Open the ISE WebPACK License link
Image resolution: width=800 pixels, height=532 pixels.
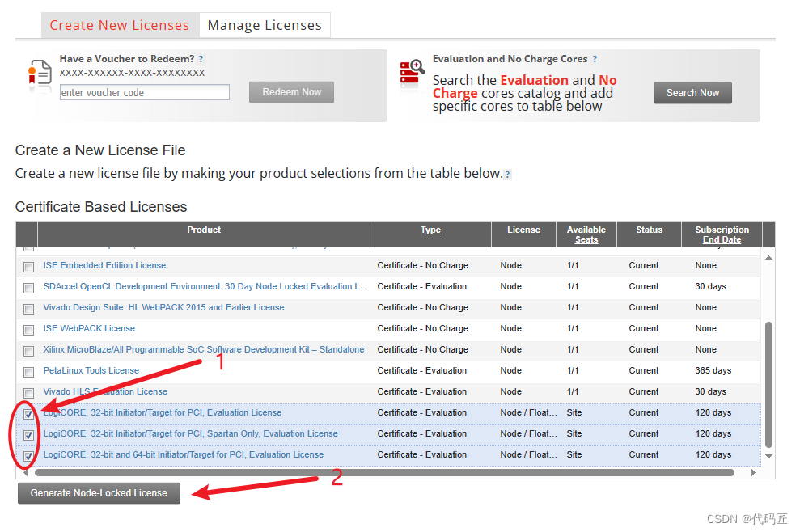click(89, 328)
